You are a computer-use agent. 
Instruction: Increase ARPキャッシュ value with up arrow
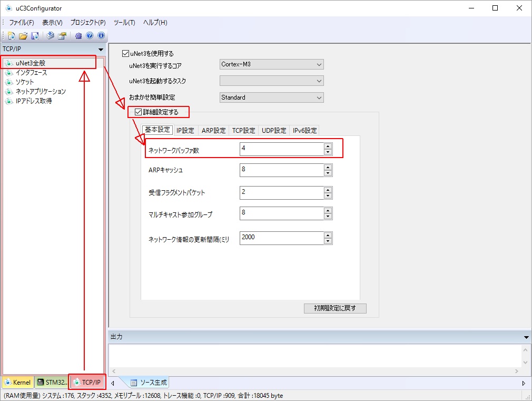tap(328, 167)
